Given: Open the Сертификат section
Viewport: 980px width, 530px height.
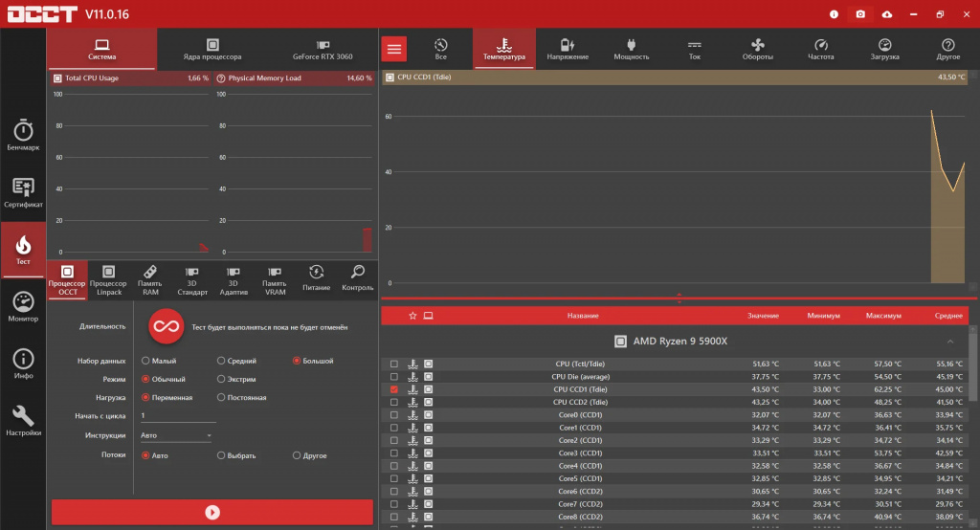Looking at the screenshot, I should [23, 192].
